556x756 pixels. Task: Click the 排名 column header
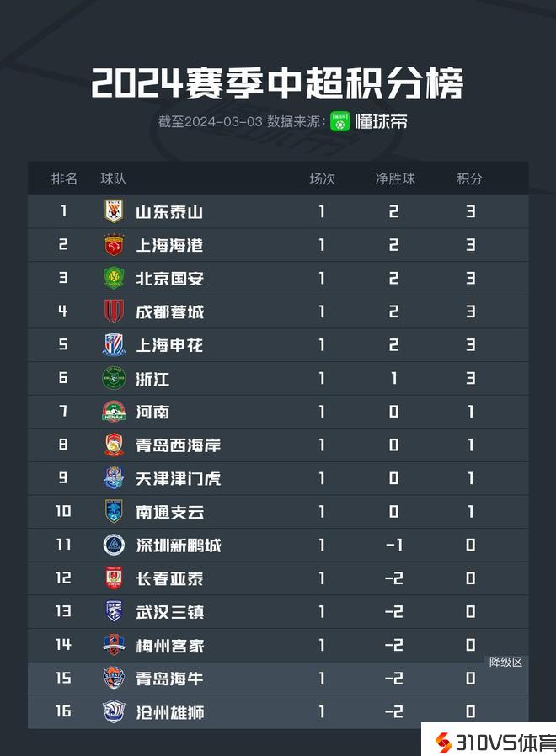click(64, 178)
